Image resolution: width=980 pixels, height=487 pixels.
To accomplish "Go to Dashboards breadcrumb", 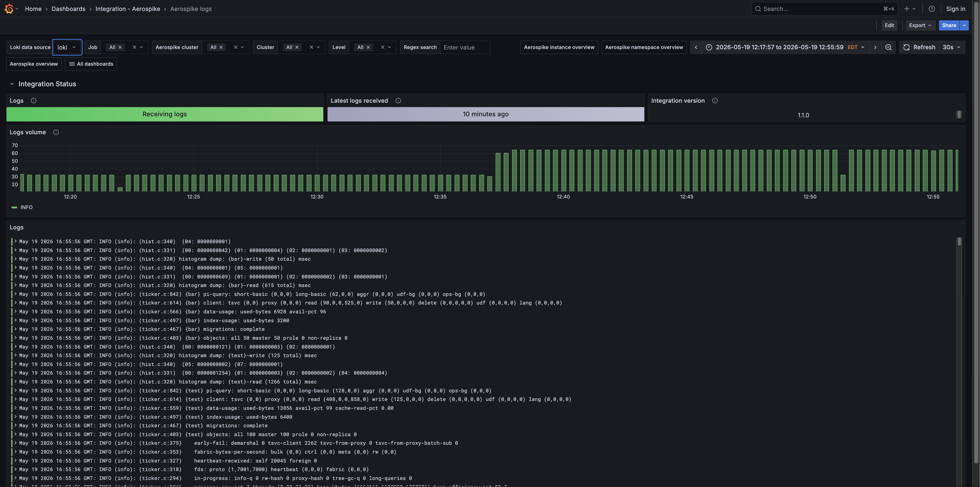I will click(x=68, y=9).
